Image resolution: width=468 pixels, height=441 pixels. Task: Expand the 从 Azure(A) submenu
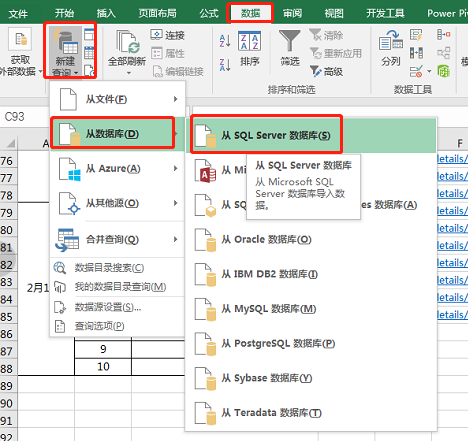click(x=117, y=168)
